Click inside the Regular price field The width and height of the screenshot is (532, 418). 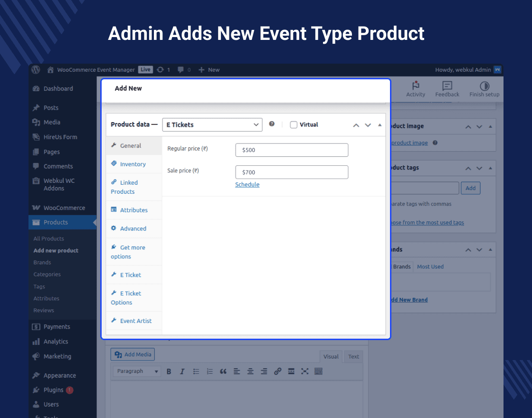point(292,150)
